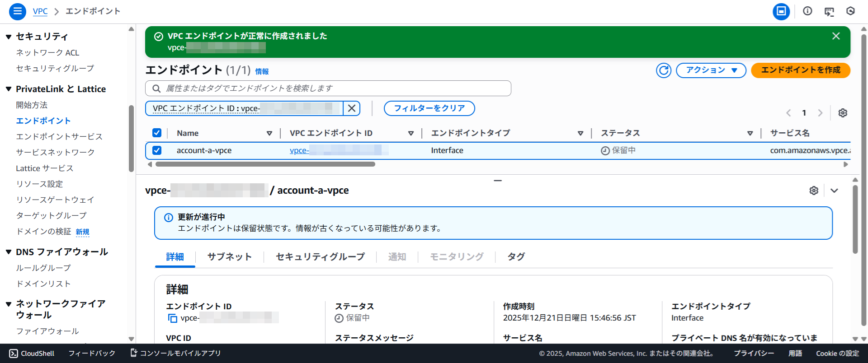Open the hamburger navigation menu

[x=17, y=11]
